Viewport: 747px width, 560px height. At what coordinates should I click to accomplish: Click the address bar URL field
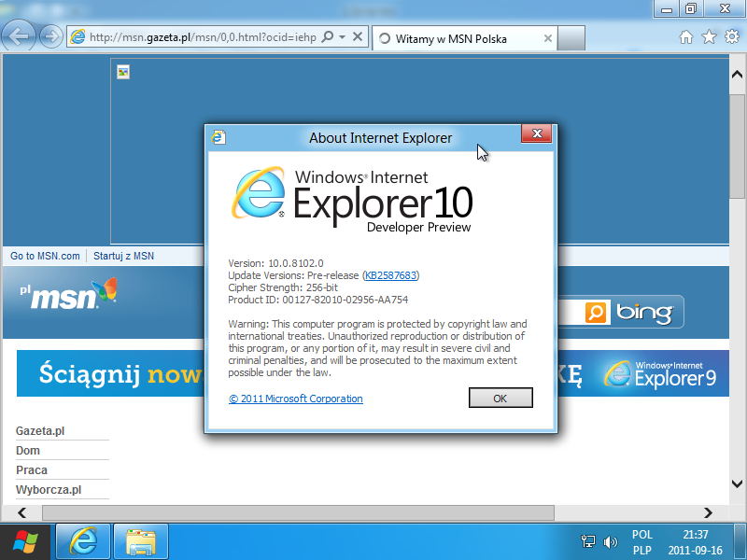203,37
